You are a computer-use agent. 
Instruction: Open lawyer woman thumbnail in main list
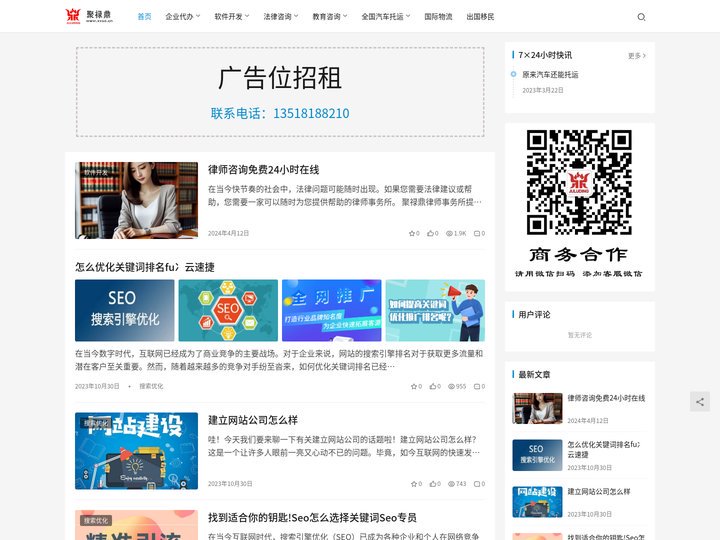click(136, 200)
